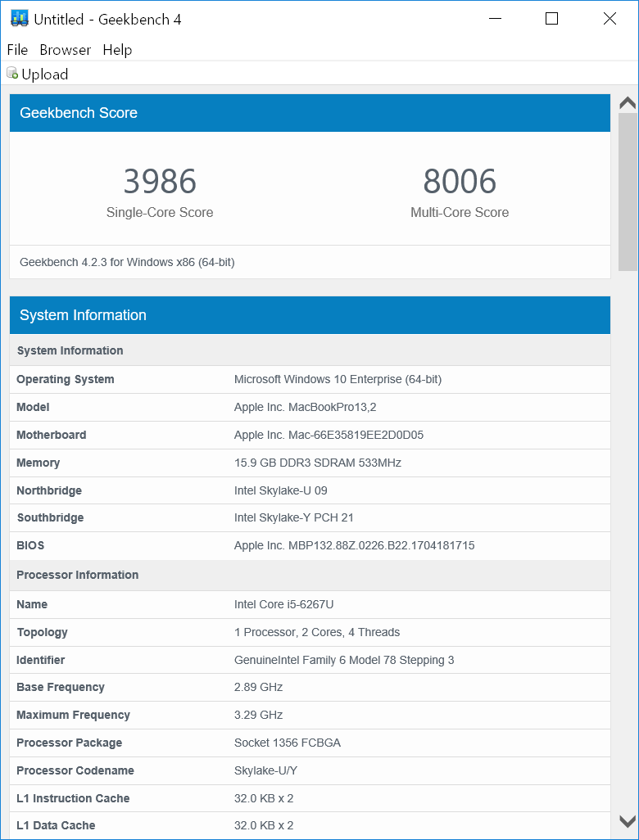Image resolution: width=639 pixels, height=840 pixels.
Task: Click the Upload toolbar button
Action: 38,74
